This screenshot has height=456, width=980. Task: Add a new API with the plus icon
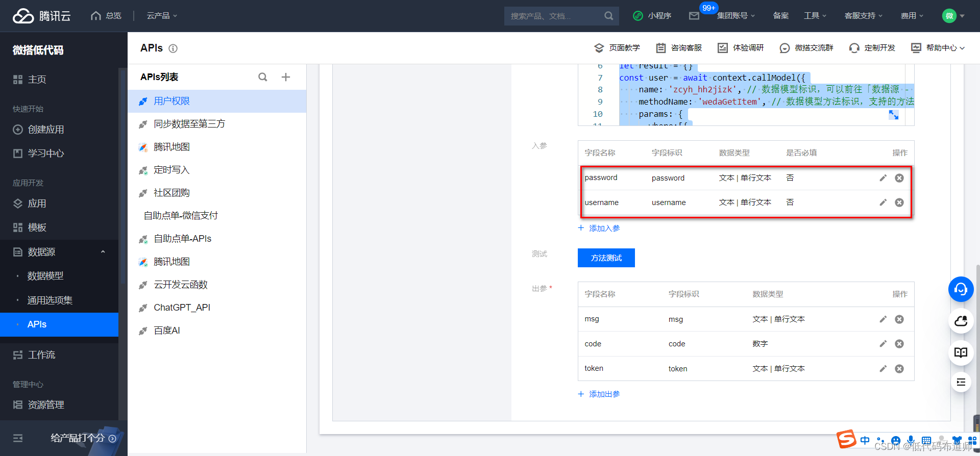click(286, 77)
